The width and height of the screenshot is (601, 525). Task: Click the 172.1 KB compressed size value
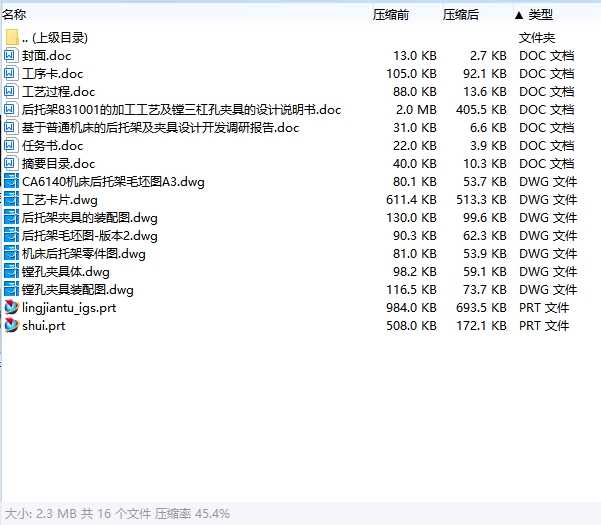coord(481,326)
